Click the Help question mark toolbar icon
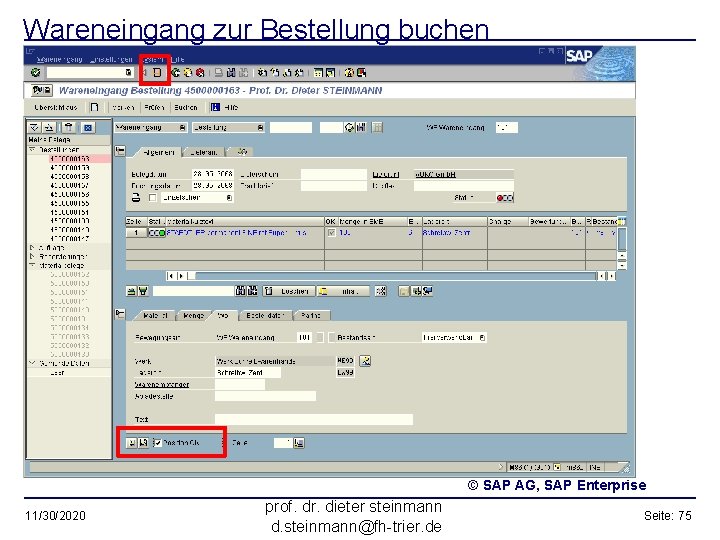This screenshot has width=720, height=540. [349, 73]
